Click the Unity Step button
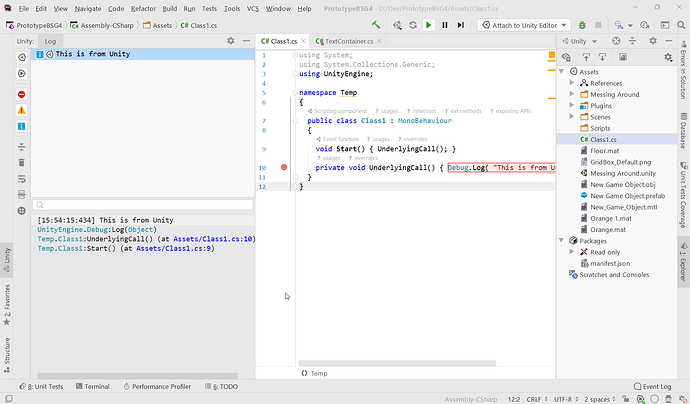Image resolution: width=690 pixels, height=404 pixels. coord(460,24)
